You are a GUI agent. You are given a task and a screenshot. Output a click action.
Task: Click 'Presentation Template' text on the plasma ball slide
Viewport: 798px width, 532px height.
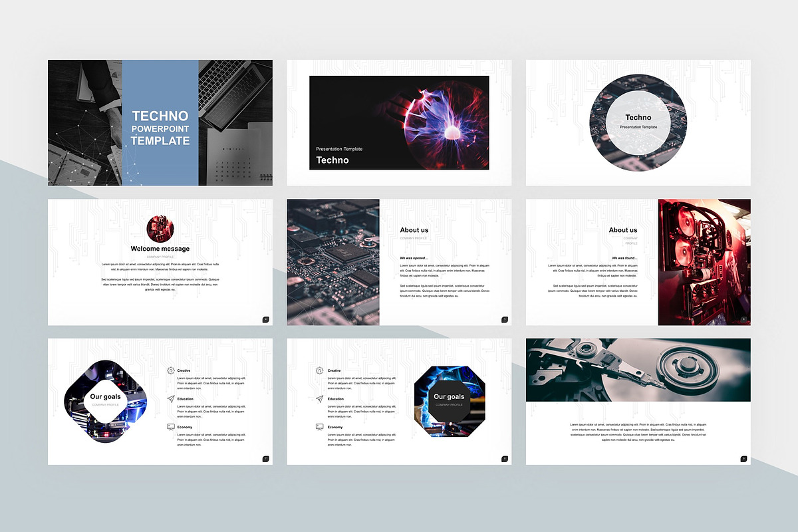click(x=339, y=149)
